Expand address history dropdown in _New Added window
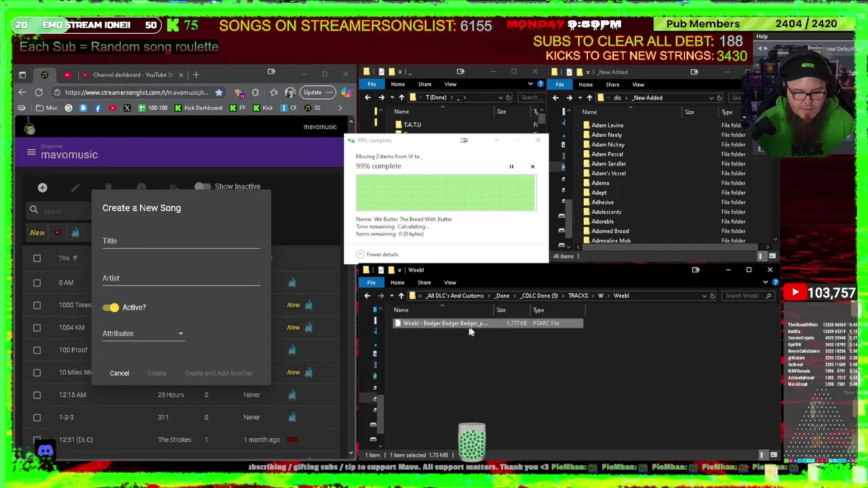Screen dimensions: 868x488 tap(711, 98)
